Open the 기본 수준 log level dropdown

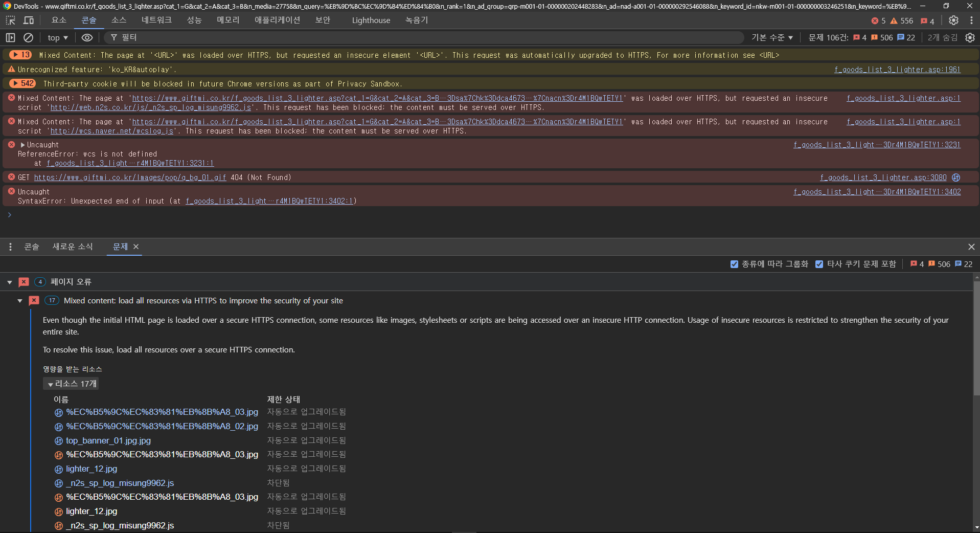point(772,37)
